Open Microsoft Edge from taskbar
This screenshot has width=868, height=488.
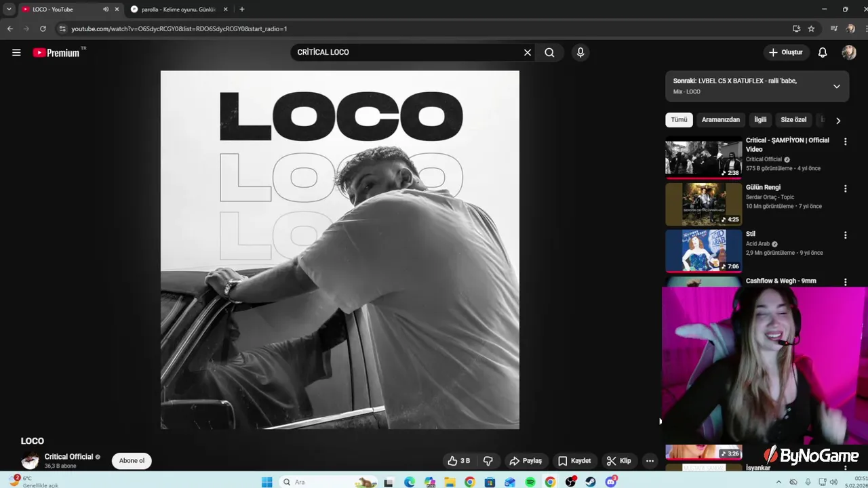click(x=410, y=482)
